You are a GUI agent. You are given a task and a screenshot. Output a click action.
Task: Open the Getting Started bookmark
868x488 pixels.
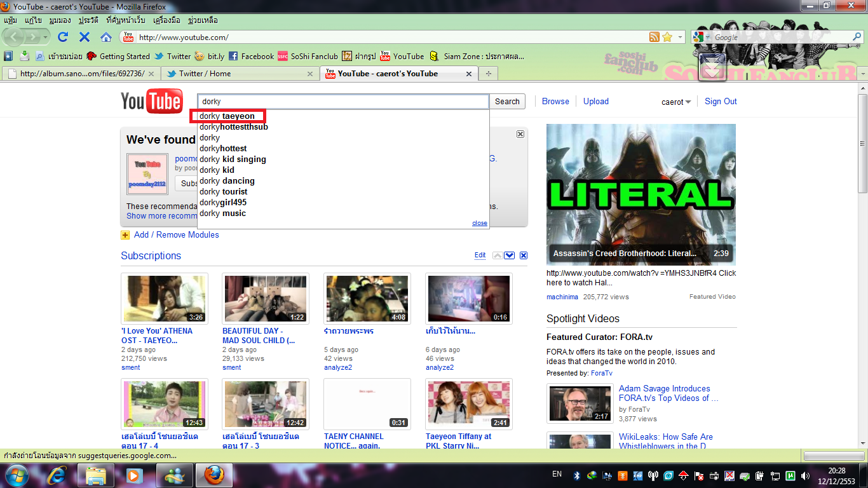(x=118, y=56)
